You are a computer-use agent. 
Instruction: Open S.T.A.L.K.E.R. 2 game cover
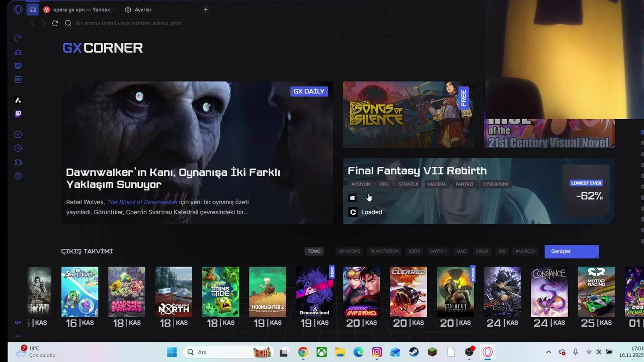(456, 292)
